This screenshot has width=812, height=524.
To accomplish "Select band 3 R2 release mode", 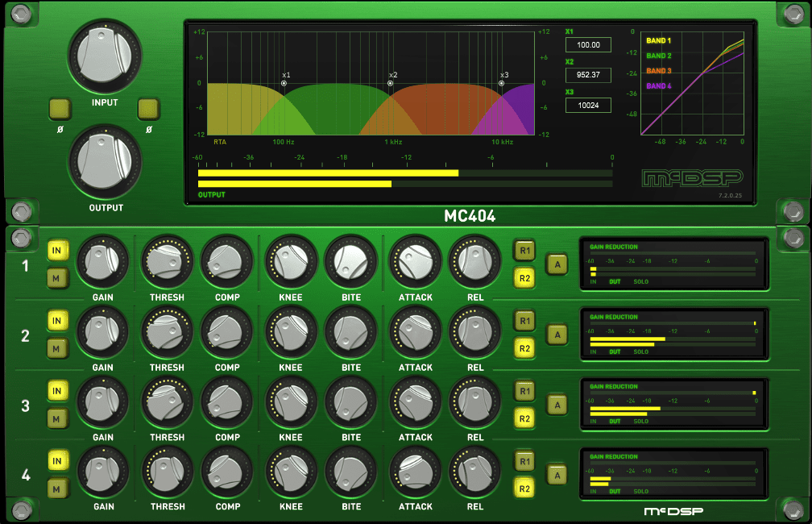I will click(524, 418).
